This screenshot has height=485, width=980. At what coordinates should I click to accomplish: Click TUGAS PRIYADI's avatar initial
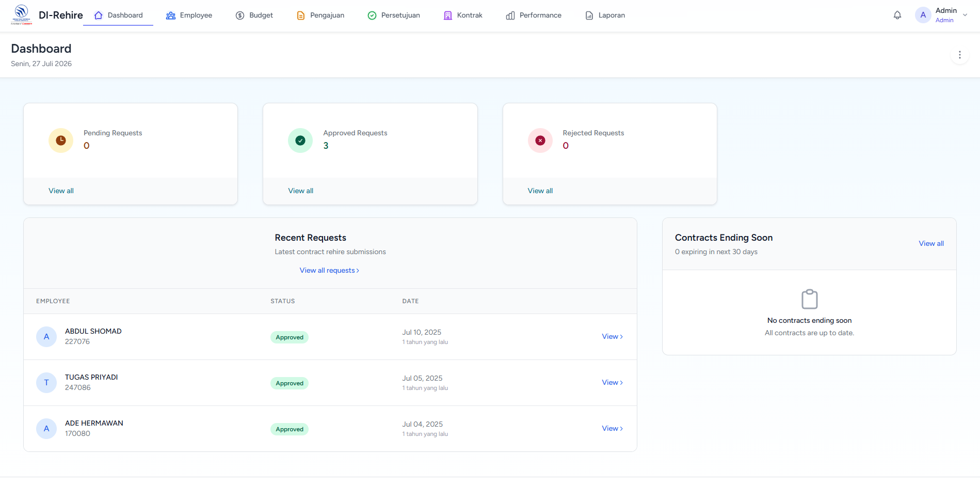(46, 383)
